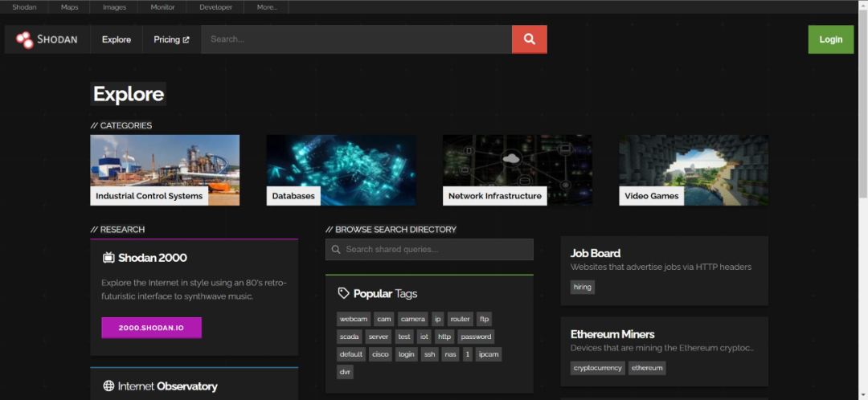Screen dimensions: 868x400
Task: Click the green Login button
Action: (830, 39)
